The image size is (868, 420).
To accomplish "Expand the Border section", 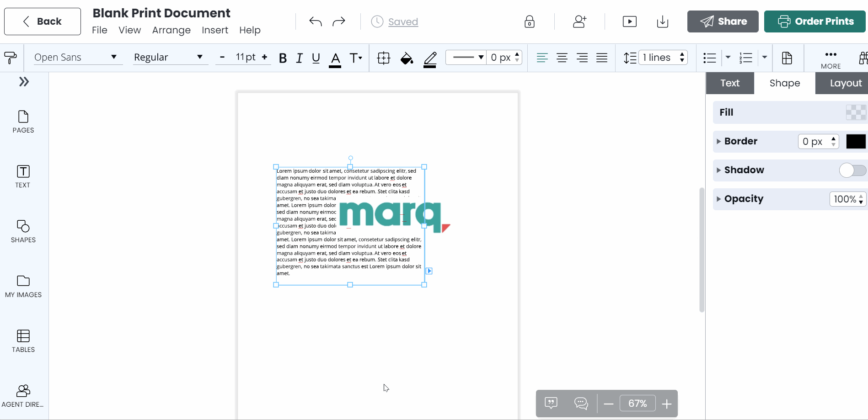I will [719, 142].
